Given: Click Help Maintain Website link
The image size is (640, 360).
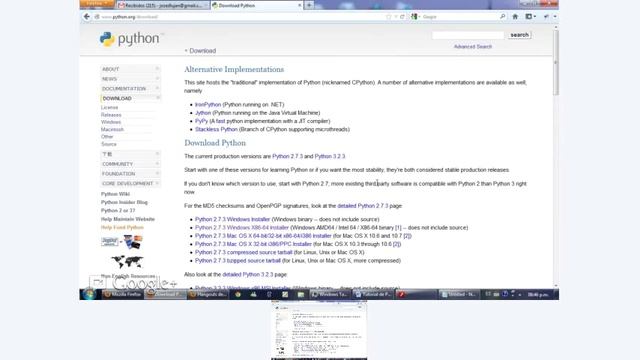Looking at the screenshot, I should coord(128,219).
